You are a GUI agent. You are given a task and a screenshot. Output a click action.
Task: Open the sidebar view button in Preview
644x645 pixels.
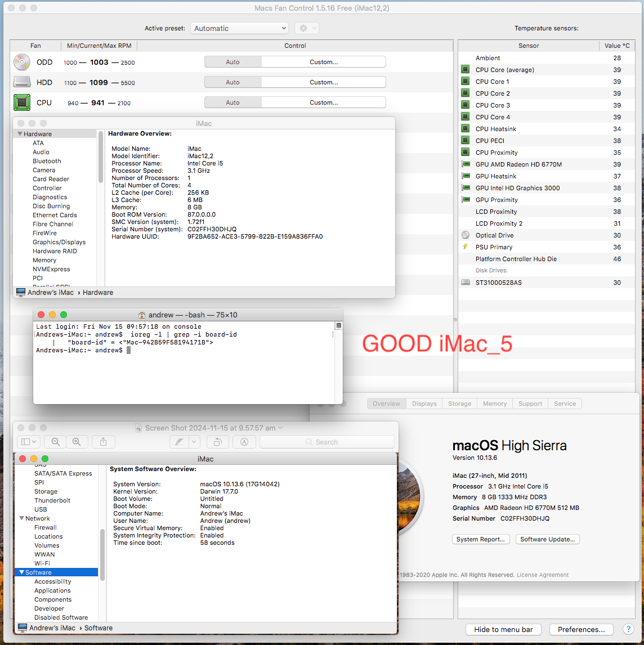(28, 442)
